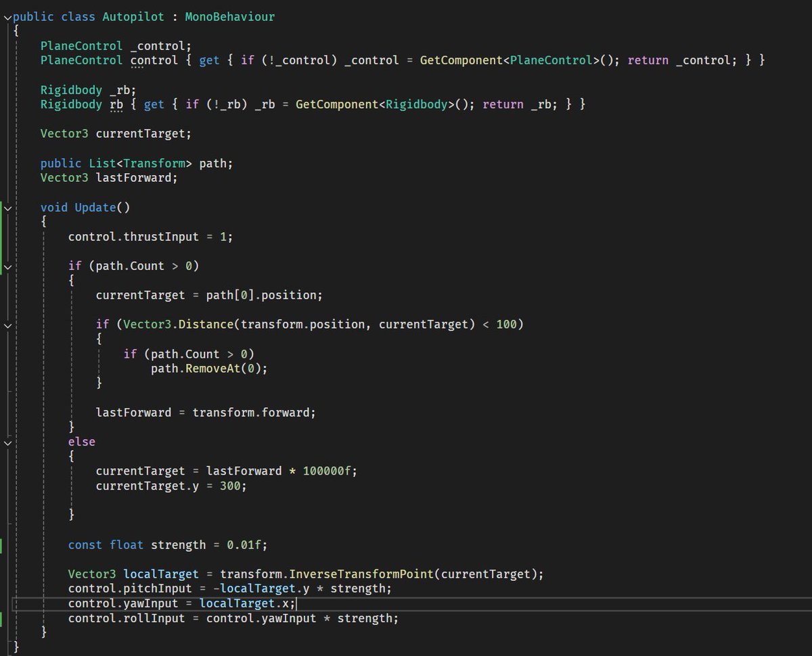The image size is (812, 656).
Task: Collapse the 'if (path.Count > 0)' outer block chevron
Action: 7,267
